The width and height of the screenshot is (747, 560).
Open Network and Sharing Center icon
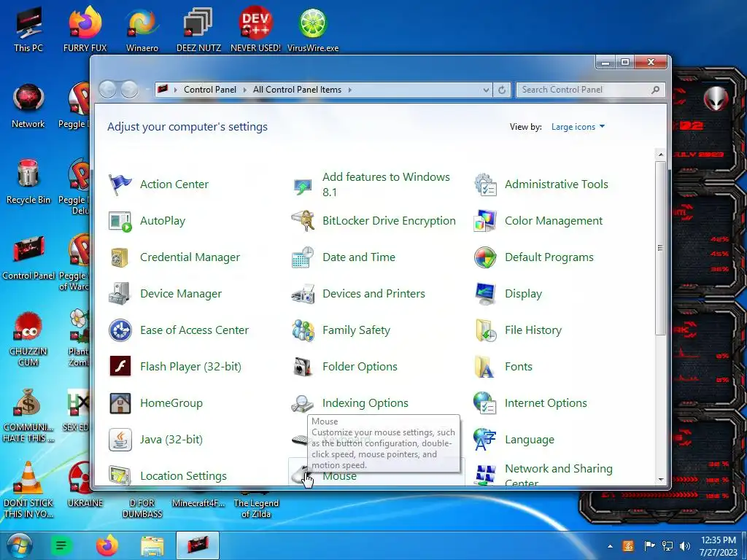coord(485,475)
